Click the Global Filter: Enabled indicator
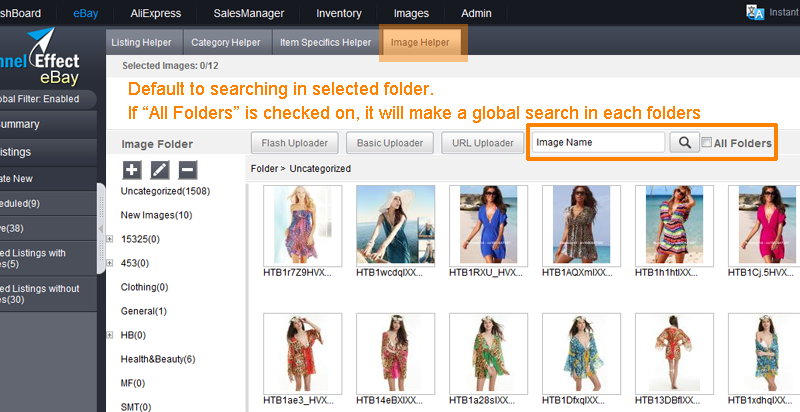This screenshot has height=412, width=800. point(48,99)
